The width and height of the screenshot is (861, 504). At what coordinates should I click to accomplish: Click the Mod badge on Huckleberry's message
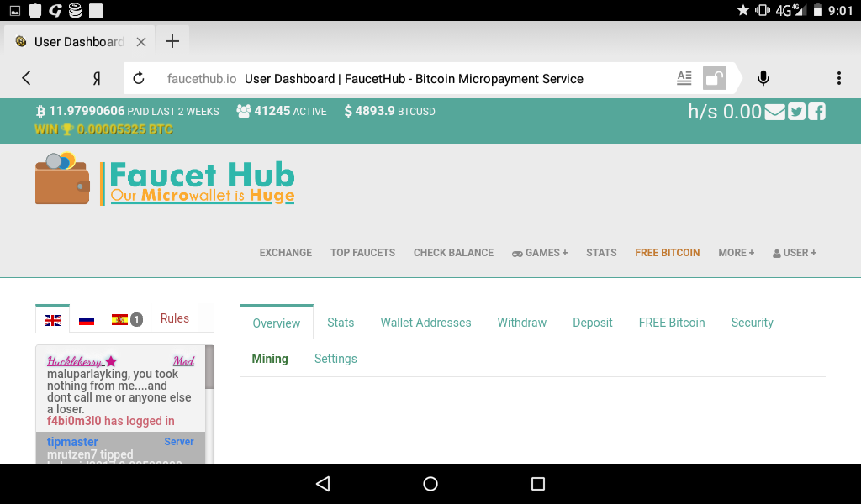click(183, 361)
